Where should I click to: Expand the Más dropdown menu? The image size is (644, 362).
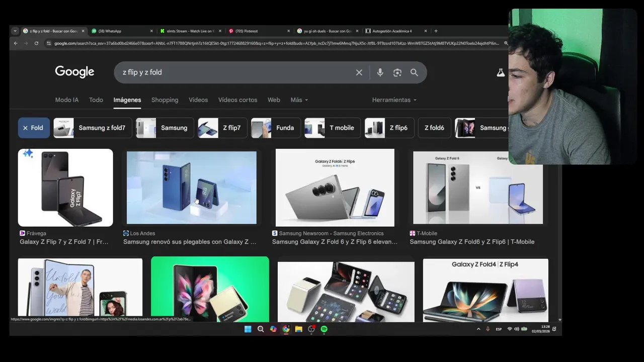click(299, 100)
